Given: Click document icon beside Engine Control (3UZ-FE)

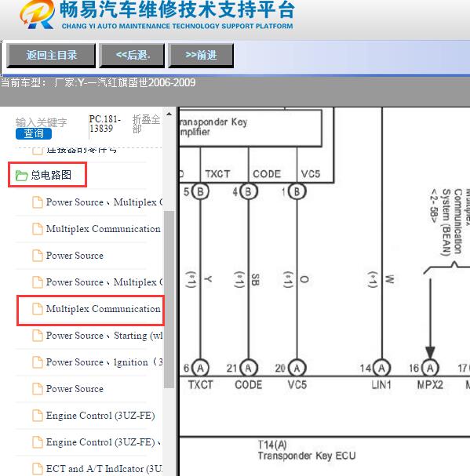Looking at the screenshot, I should (38, 416).
